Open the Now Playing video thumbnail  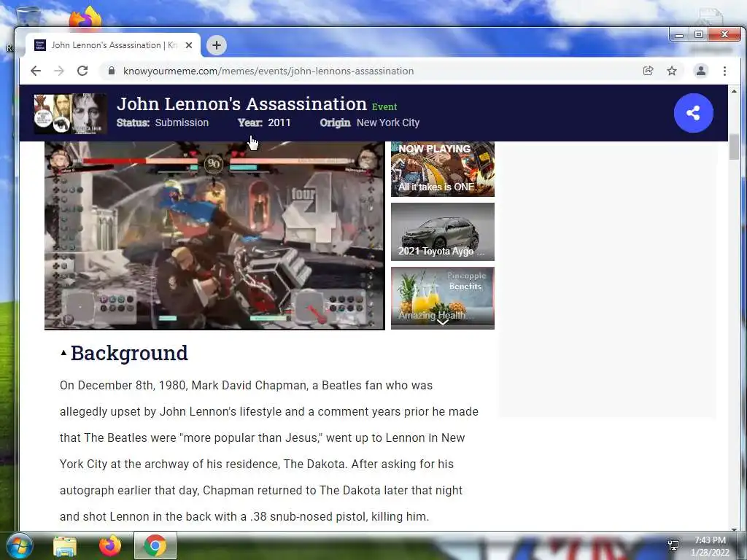pos(443,169)
